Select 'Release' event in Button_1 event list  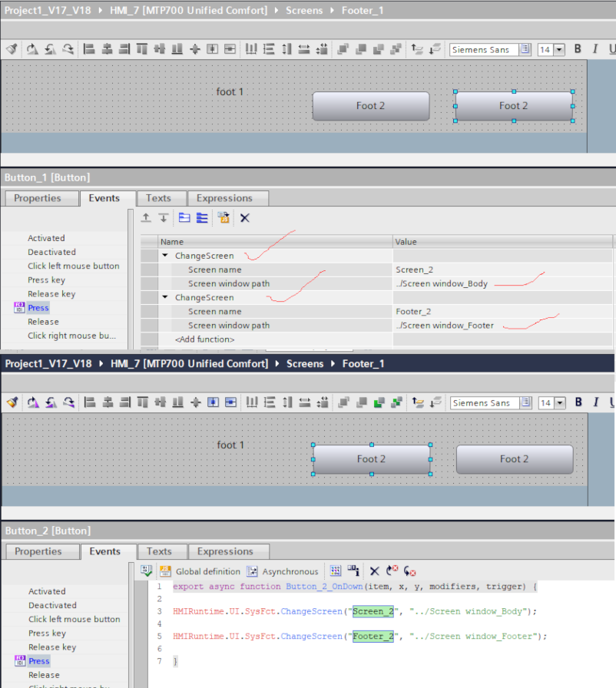point(43,322)
